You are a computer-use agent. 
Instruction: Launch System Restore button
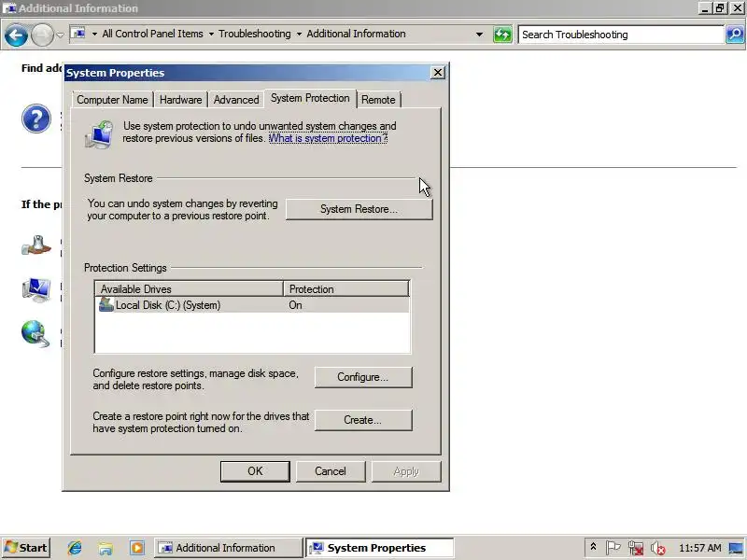point(359,209)
